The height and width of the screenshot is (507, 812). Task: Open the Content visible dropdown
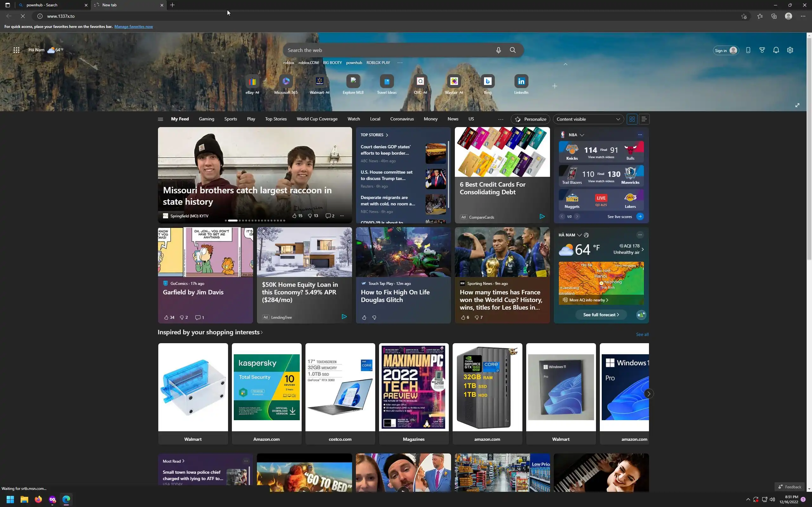pos(588,119)
